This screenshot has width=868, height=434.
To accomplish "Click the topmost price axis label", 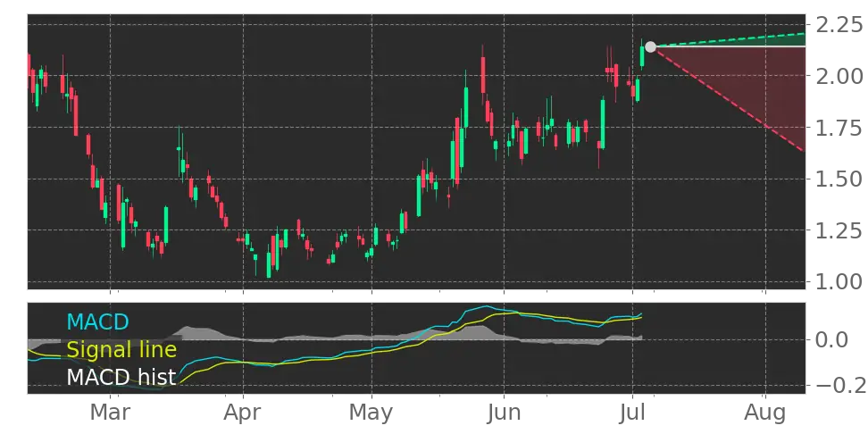I will pyautogui.click(x=836, y=25).
